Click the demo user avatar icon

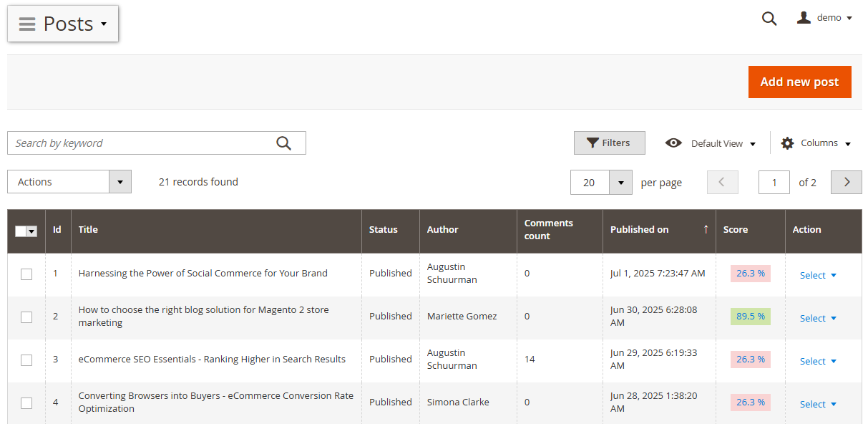[804, 18]
